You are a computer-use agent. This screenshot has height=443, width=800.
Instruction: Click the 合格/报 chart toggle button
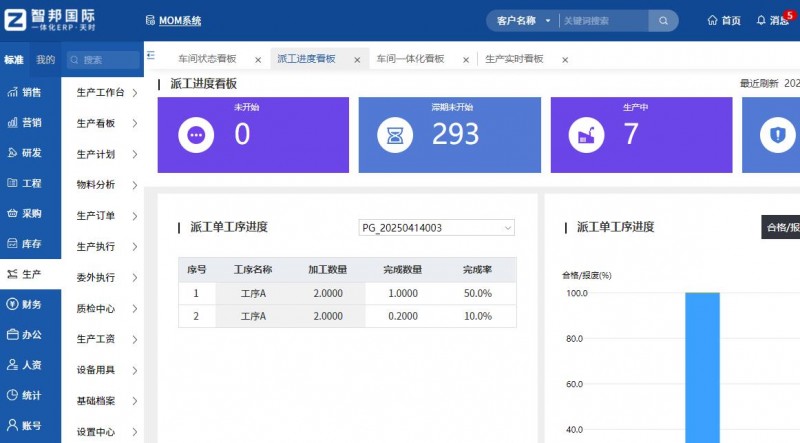[x=781, y=227]
